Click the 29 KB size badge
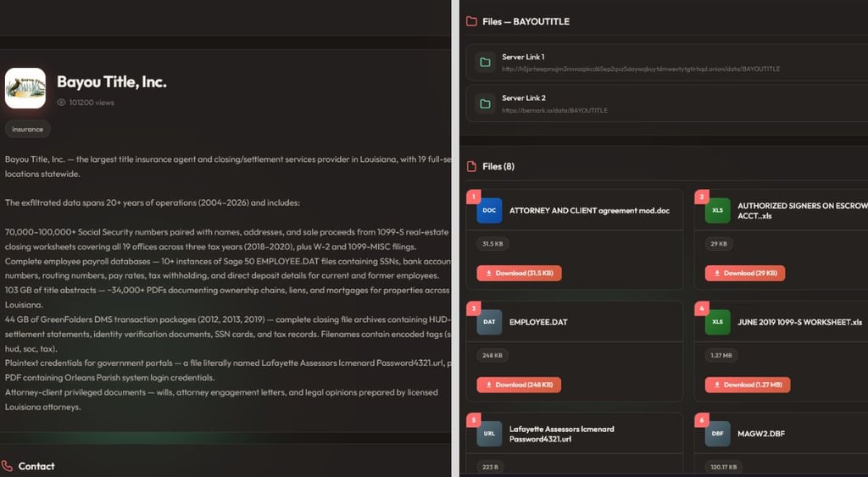 point(719,244)
